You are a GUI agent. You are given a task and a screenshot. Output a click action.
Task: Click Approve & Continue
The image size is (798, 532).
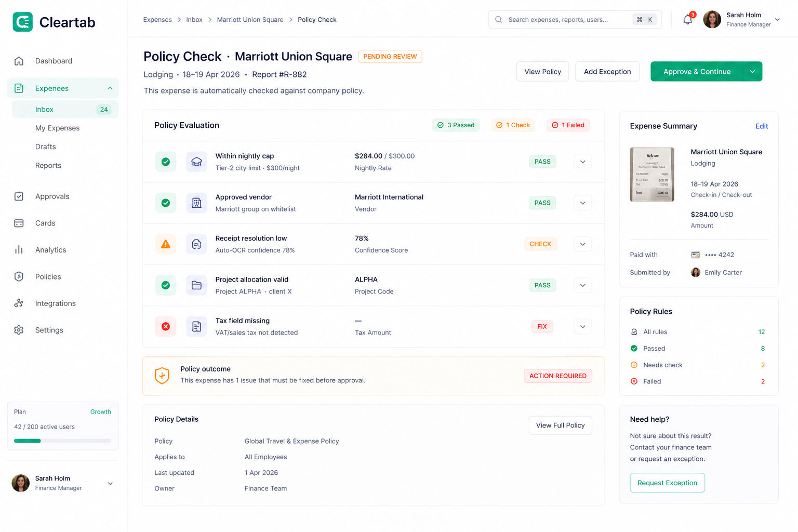(697, 72)
